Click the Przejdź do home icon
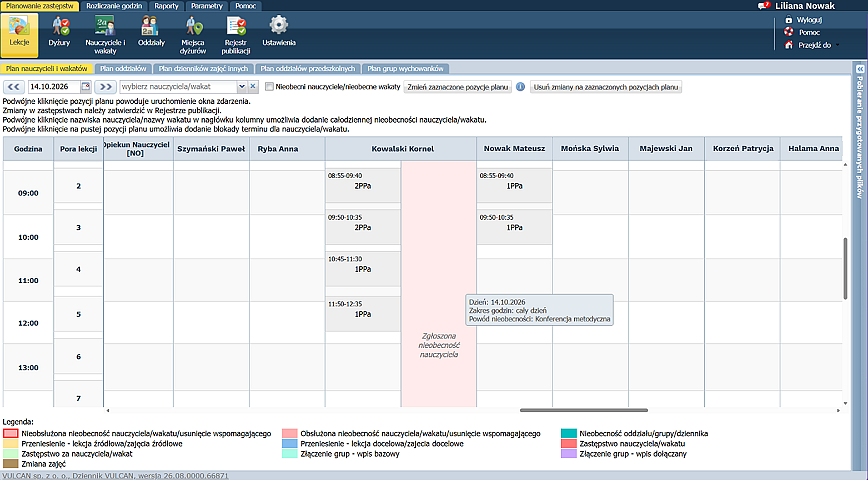868x480 pixels. pyautogui.click(x=789, y=45)
